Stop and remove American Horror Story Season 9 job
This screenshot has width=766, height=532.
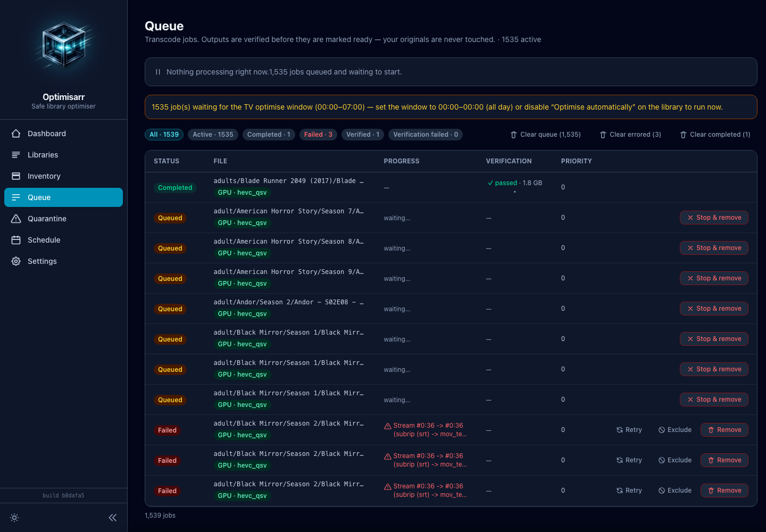click(714, 278)
